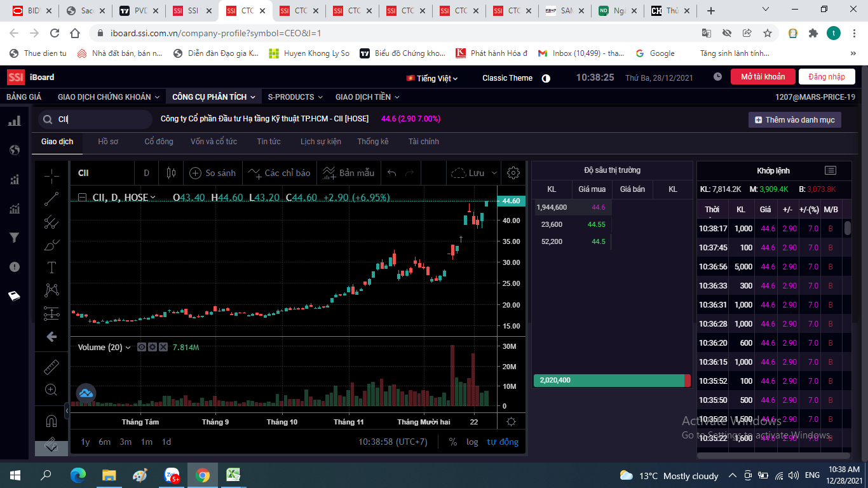
Task: Open the blue cloud chart button
Action: click(x=86, y=393)
